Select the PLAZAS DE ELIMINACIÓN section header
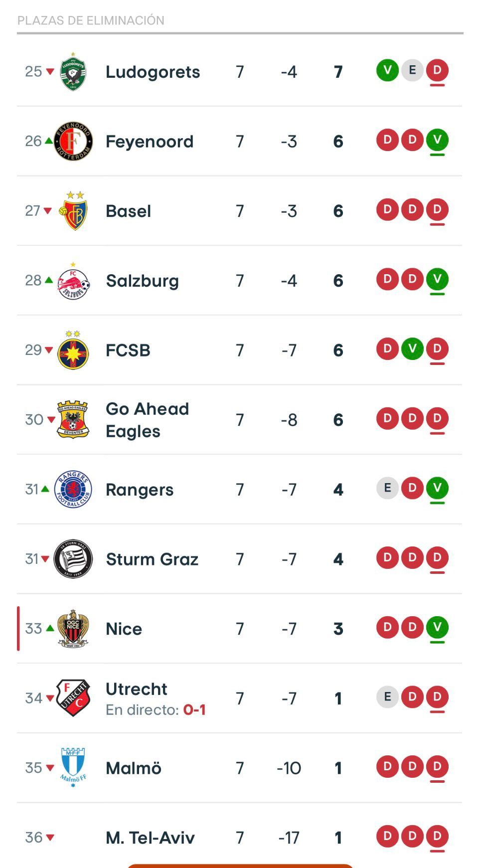The image size is (481, 868). click(x=90, y=20)
